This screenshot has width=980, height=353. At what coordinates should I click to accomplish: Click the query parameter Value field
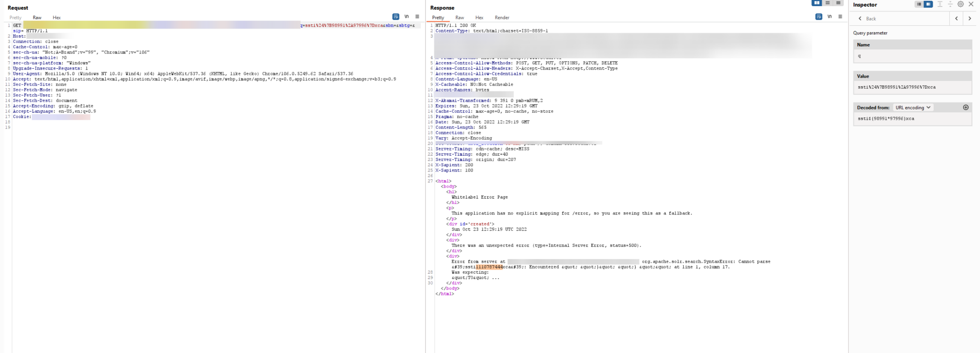[912, 87]
